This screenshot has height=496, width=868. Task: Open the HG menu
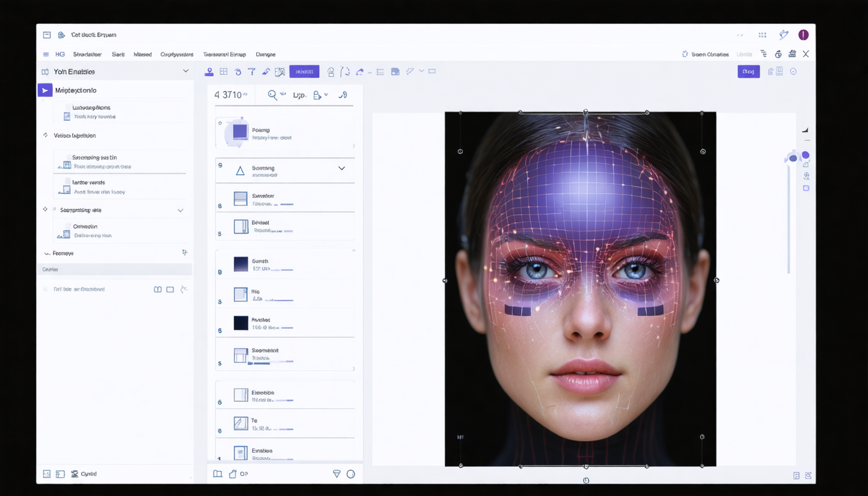60,55
